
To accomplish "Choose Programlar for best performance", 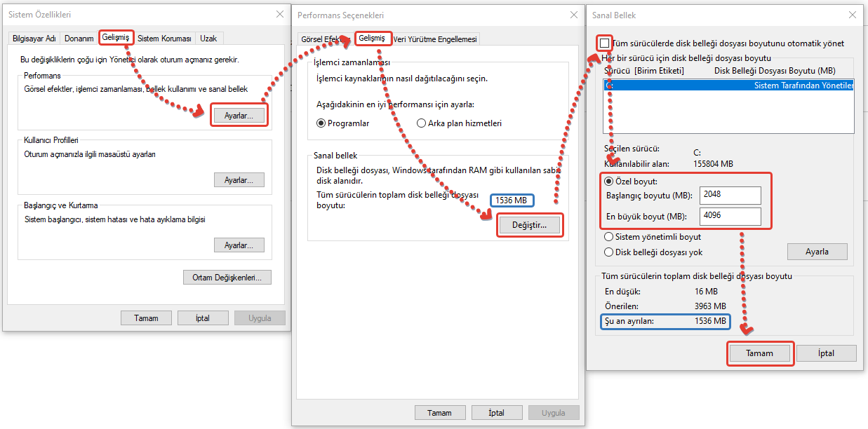I will click(x=321, y=123).
